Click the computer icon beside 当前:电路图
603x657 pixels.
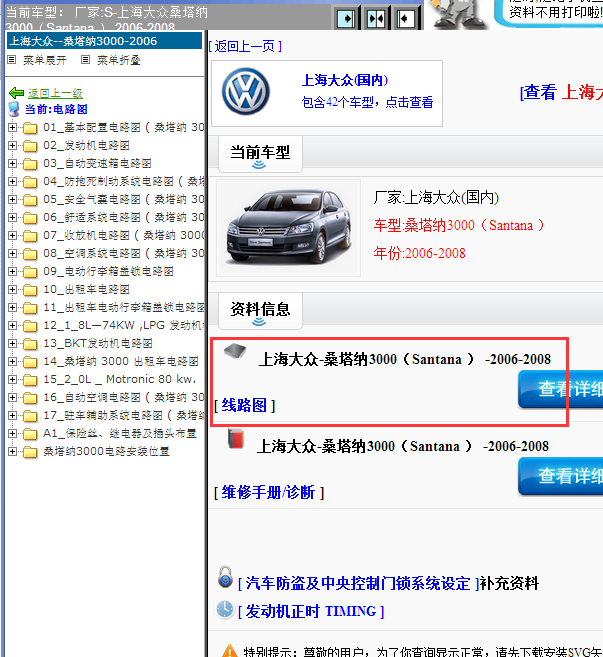pyautogui.click(x=14, y=109)
